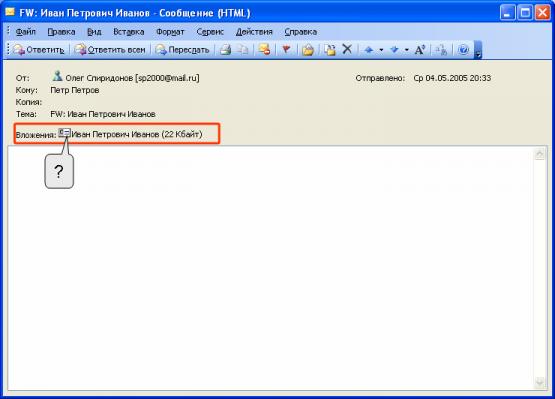Image resolution: width=555 pixels, height=399 pixels.
Task: Open the font size A icon
Action: 419,50
